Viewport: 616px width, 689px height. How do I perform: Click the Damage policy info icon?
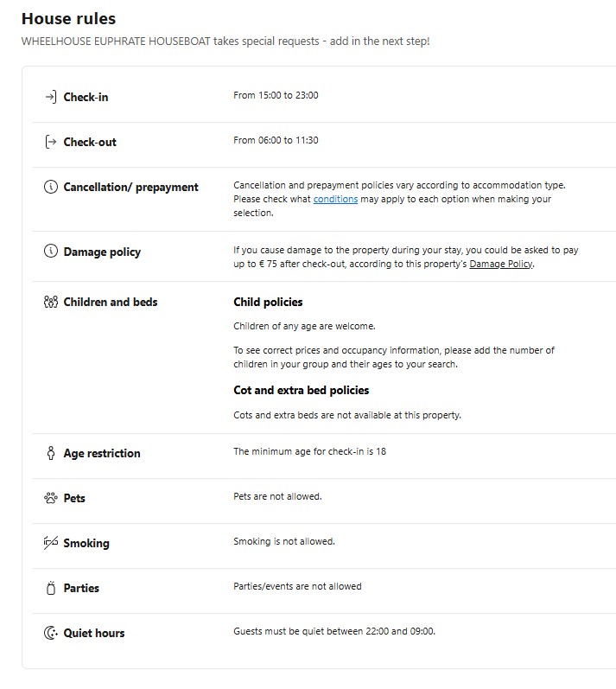point(50,252)
